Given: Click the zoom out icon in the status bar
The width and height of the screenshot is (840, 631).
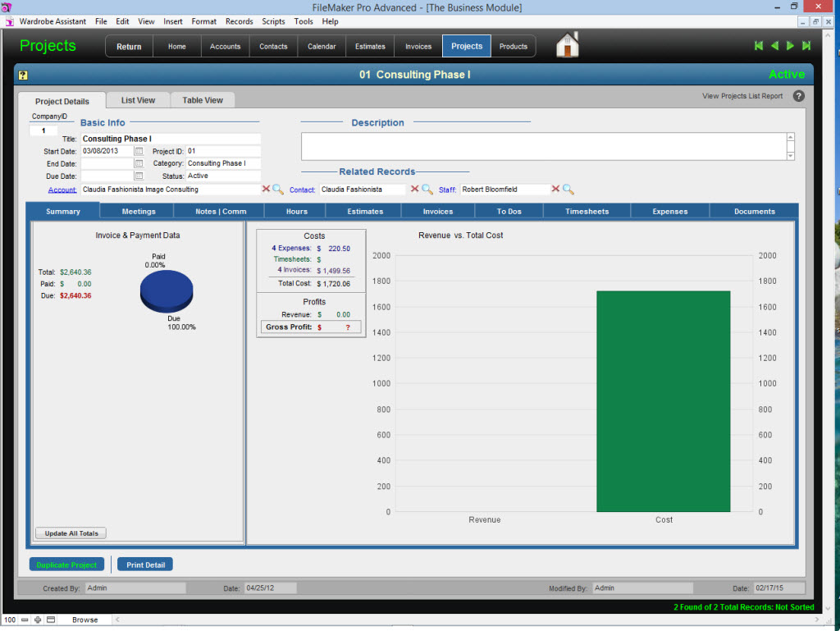Looking at the screenshot, I should [25, 620].
